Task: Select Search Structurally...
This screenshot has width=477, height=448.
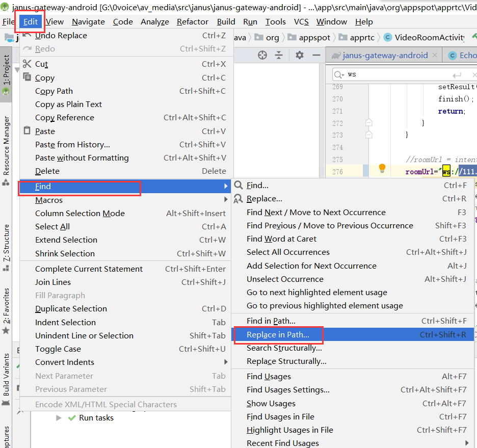Action: [353, 348]
